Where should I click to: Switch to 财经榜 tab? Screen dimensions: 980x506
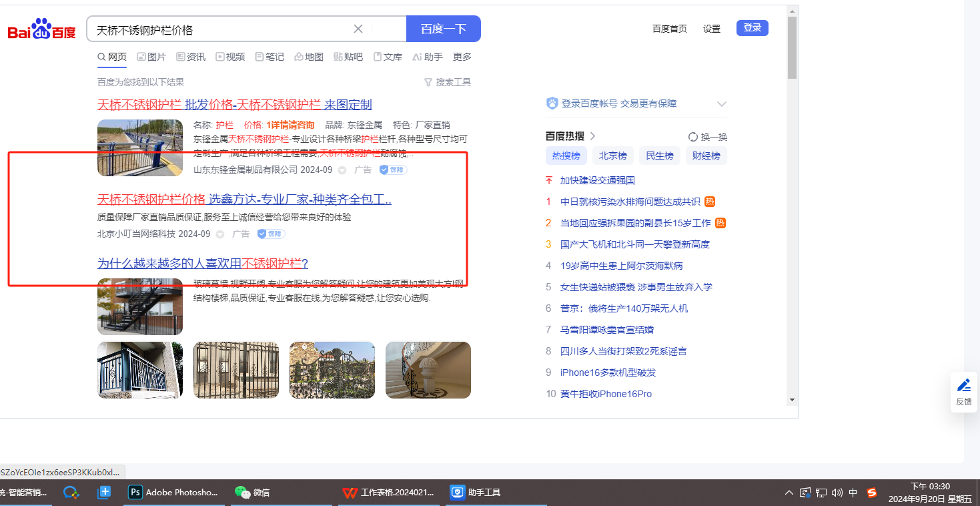[706, 156]
